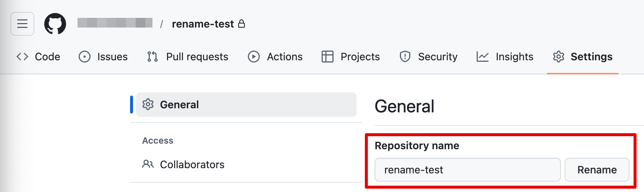Open the hamburger navigation menu
644x192 pixels.
tap(22, 24)
